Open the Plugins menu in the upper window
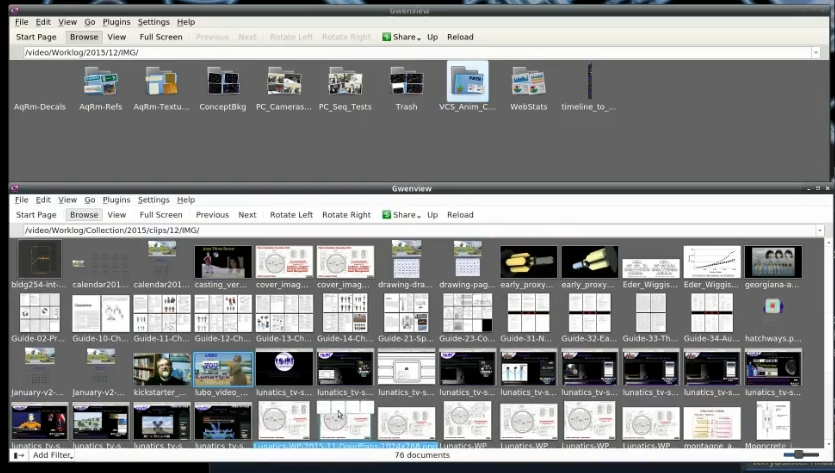Viewport: 835px width, 473px height. coord(116,22)
